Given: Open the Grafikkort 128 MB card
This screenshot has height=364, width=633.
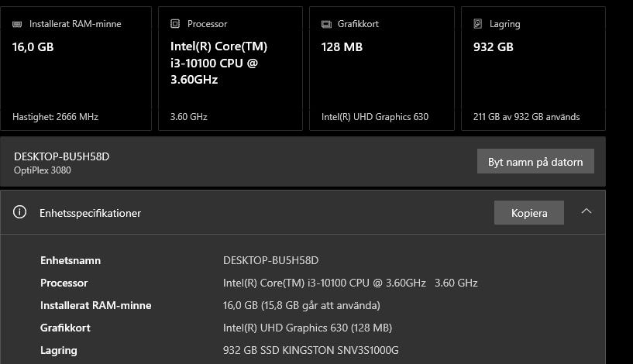Looking at the screenshot, I should point(381,69).
